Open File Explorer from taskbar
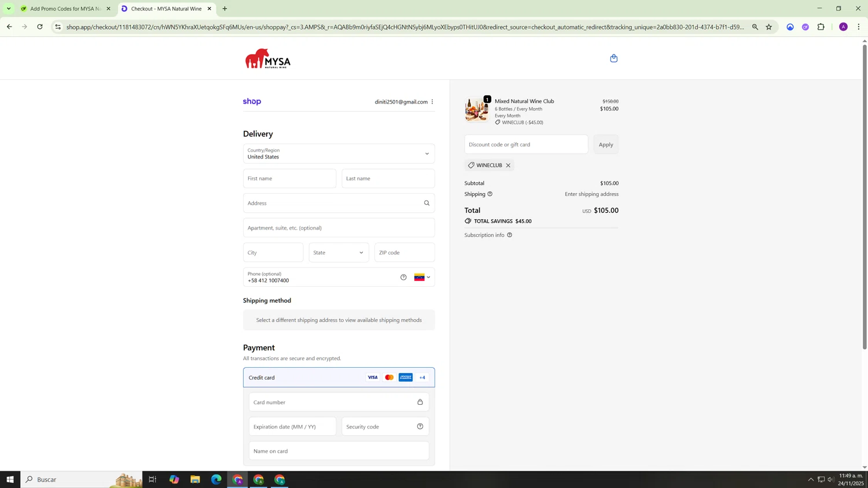The height and width of the screenshot is (488, 868). click(x=195, y=479)
